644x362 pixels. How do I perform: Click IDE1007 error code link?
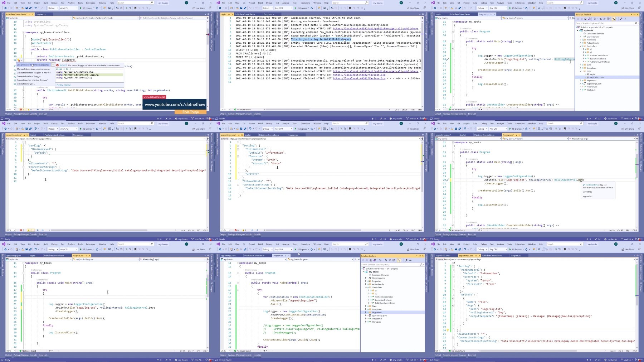click(x=63, y=65)
